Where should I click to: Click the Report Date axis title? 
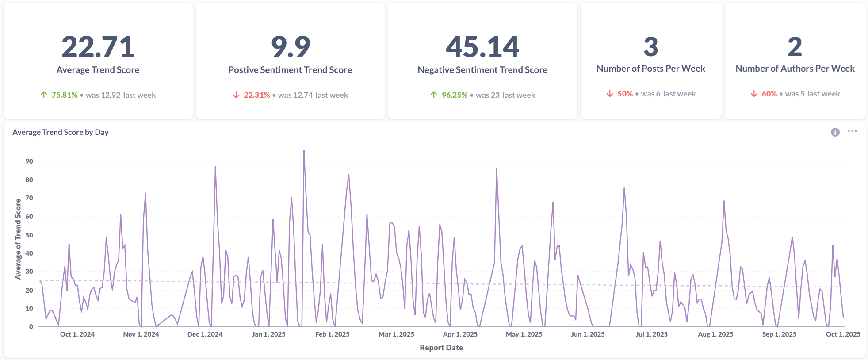[441, 348]
